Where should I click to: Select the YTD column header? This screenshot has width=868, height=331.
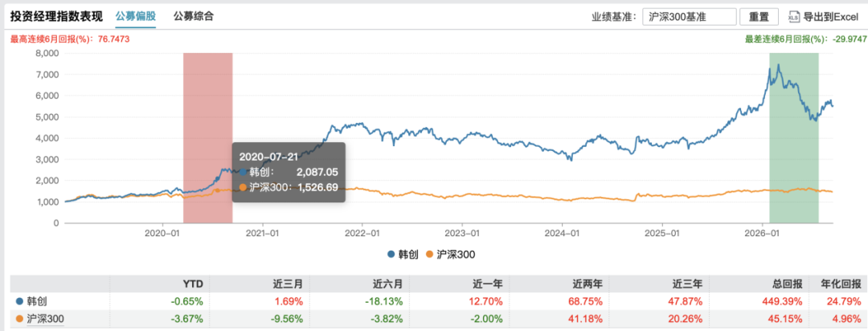(x=194, y=284)
